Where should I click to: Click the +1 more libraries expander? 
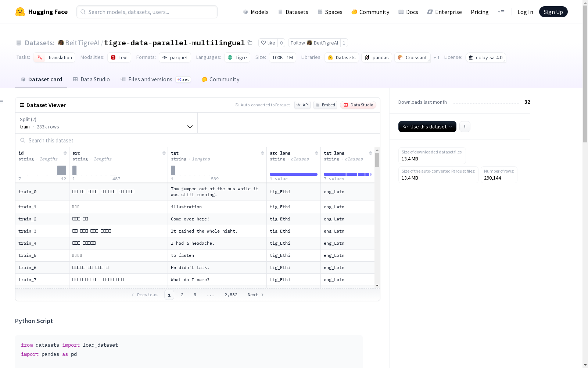437,57
